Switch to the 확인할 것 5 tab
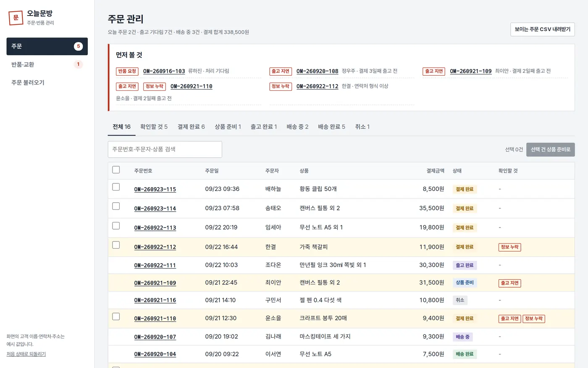Image resolution: width=588 pixels, height=368 pixels. coord(154,127)
